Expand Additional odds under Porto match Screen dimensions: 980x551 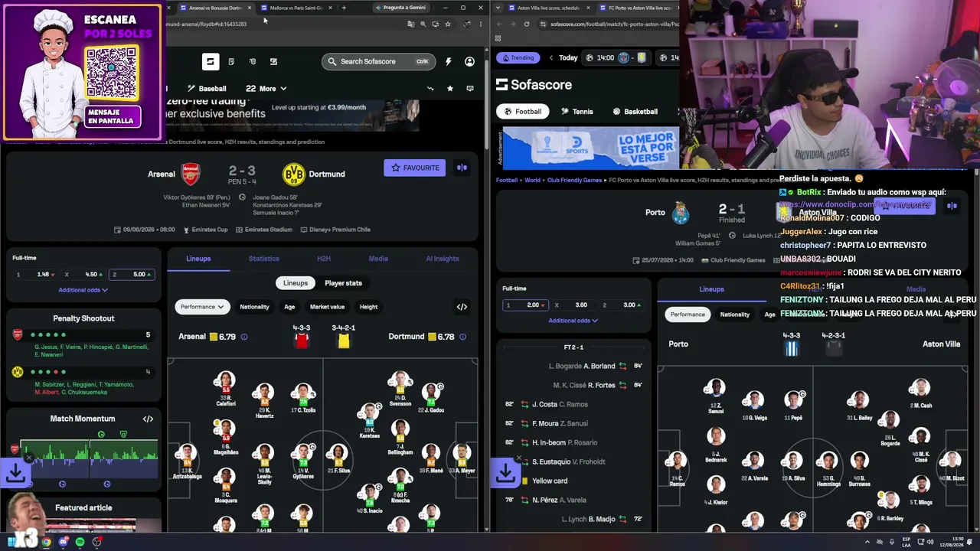point(573,321)
